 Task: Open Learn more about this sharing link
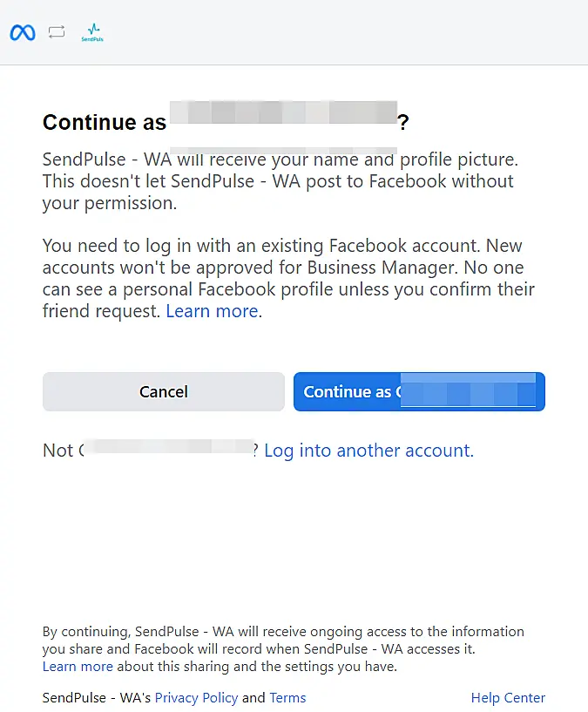tap(78, 667)
